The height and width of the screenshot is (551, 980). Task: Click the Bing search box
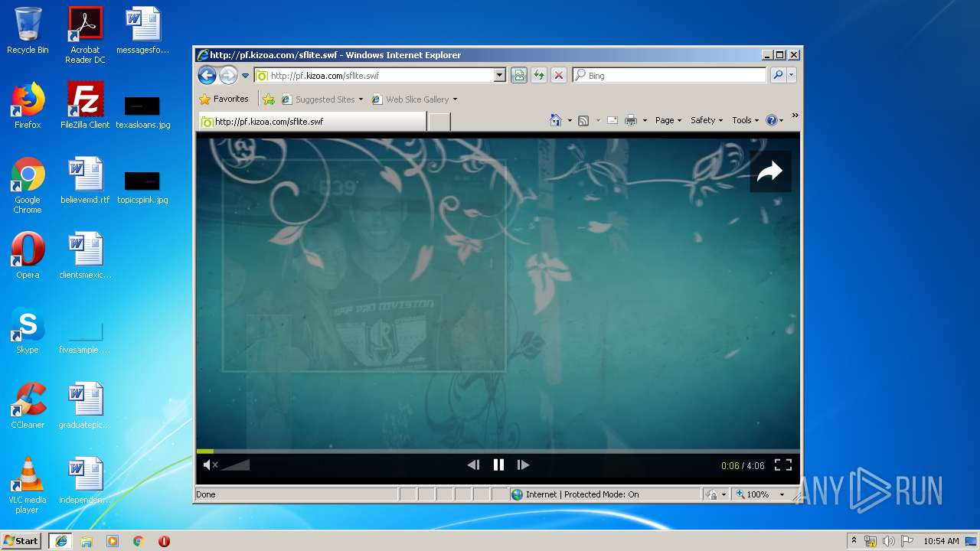[669, 76]
